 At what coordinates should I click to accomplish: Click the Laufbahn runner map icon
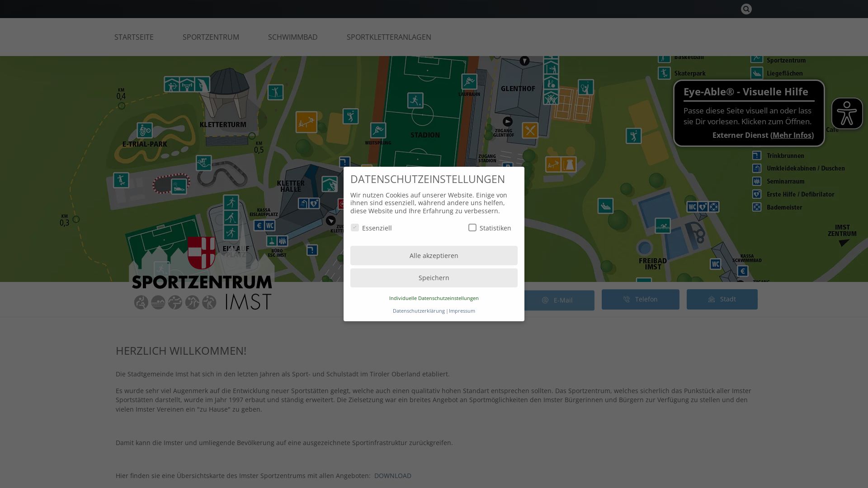469,82
